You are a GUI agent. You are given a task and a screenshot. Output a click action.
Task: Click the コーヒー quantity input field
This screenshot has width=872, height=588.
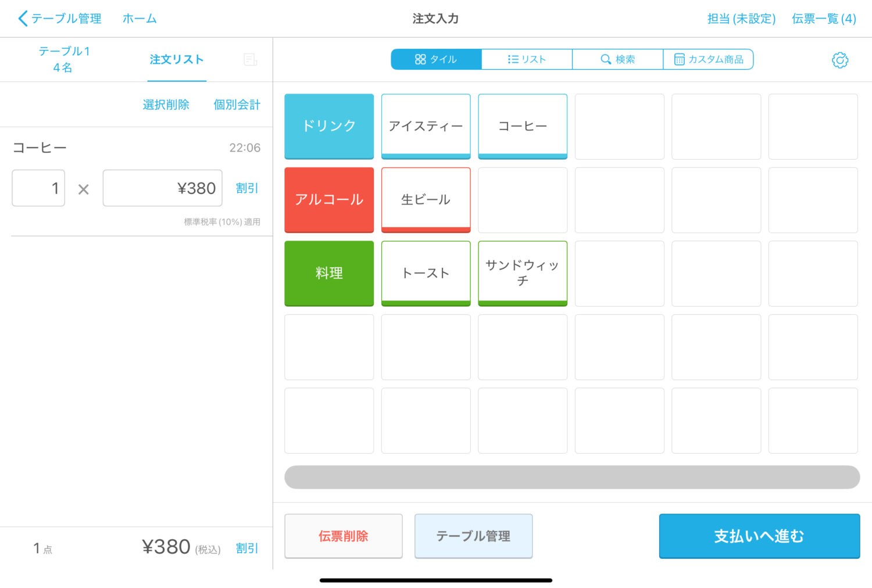tap(38, 188)
